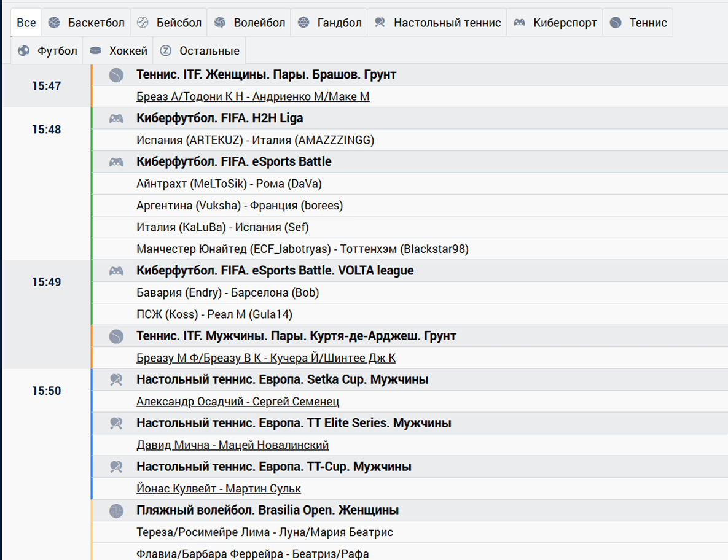
Task: Click the basketball icon in the sport tabs
Action: (x=54, y=23)
